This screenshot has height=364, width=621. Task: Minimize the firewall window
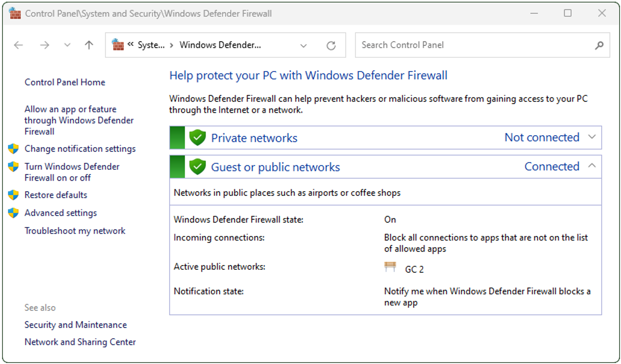pyautogui.click(x=534, y=14)
